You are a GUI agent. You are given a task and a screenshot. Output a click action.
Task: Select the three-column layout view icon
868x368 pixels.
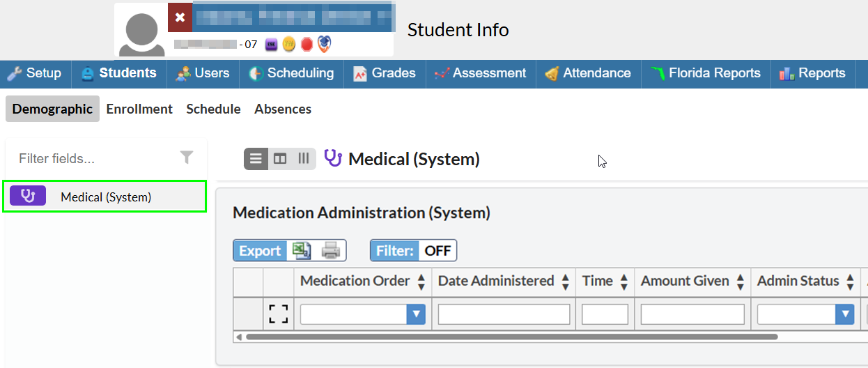304,159
